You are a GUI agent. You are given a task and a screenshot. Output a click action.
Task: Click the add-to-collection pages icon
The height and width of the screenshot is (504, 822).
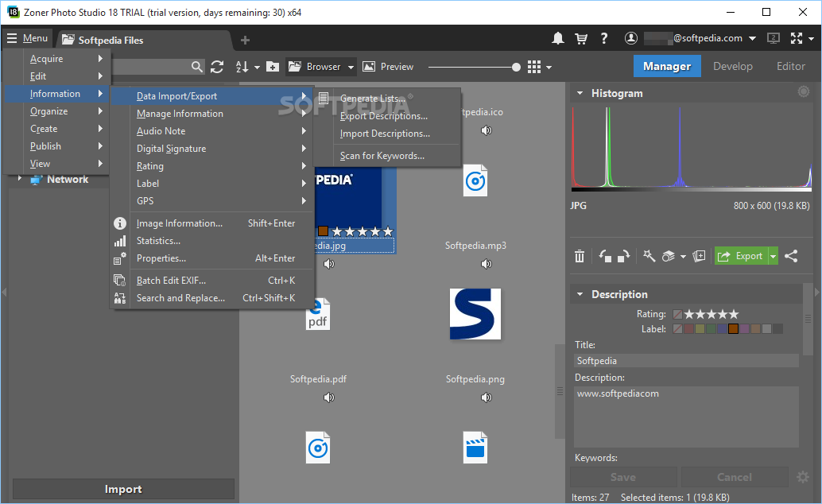[699, 256]
